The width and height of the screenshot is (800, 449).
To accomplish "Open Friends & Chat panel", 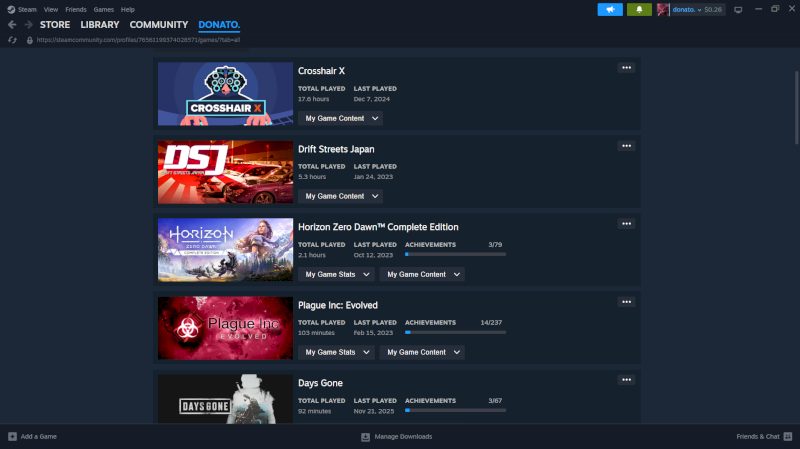I will pos(762,437).
